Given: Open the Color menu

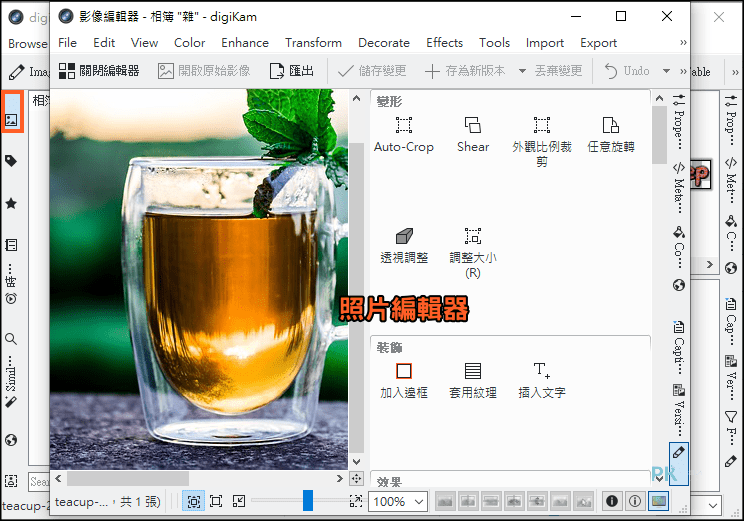Looking at the screenshot, I should [189, 43].
